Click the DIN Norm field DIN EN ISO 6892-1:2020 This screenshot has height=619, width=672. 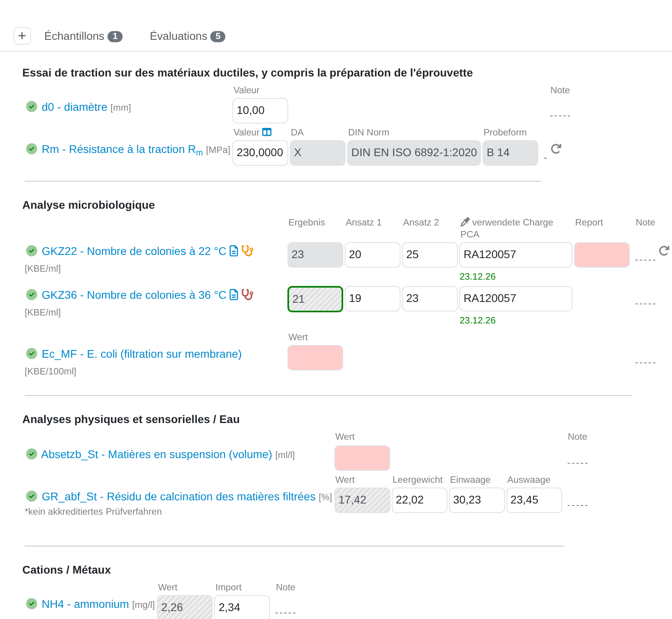click(414, 153)
